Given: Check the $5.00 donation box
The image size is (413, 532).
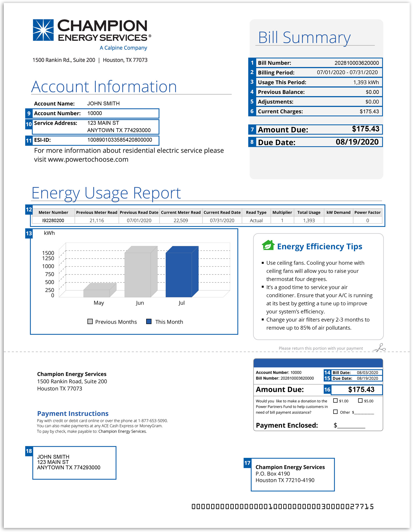Looking at the screenshot, I should pos(360,401).
